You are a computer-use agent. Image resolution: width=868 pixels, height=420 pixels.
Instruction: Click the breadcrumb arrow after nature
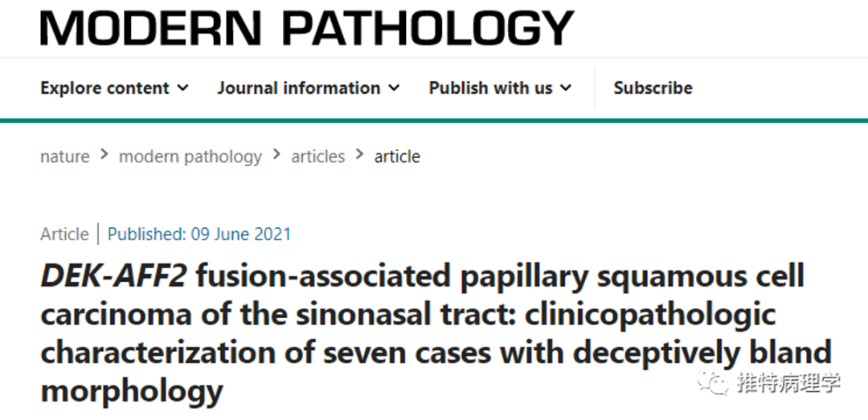point(104,155)
